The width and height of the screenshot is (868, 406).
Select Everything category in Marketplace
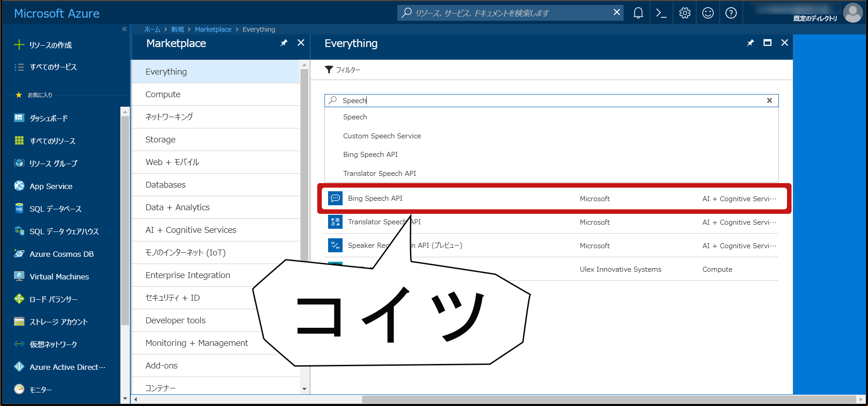point(215,71)
